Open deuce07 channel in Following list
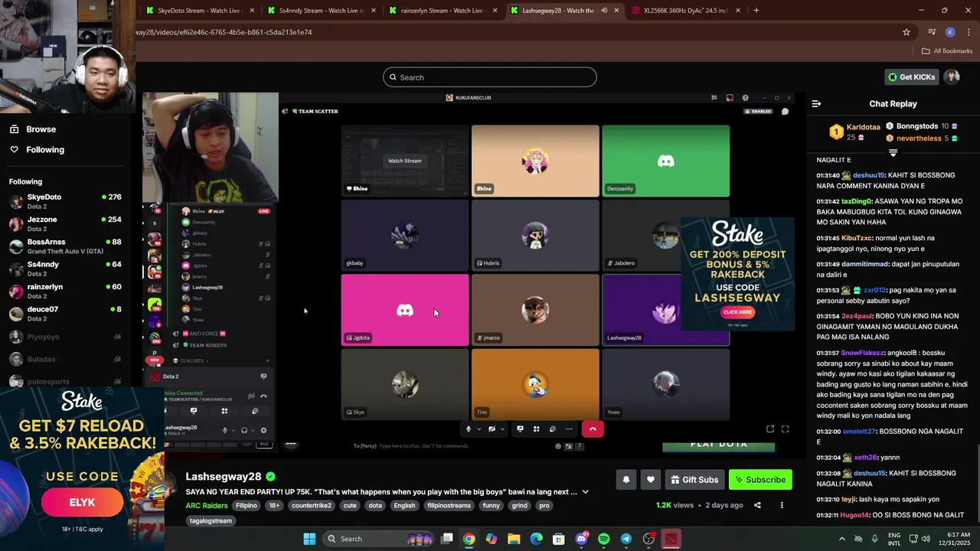Screen dimensions: 980x551 65,314
